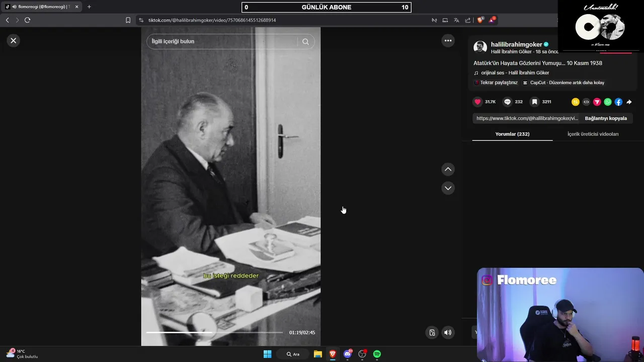Click the tiktok.com address bar URL
Screen dimensions: 644x362
[x=212, y=20]
